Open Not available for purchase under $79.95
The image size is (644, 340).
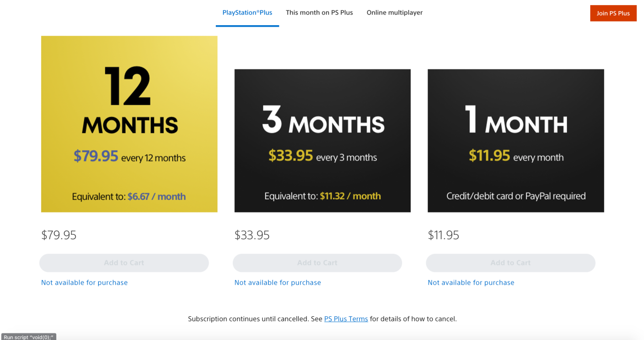(85, 283)
